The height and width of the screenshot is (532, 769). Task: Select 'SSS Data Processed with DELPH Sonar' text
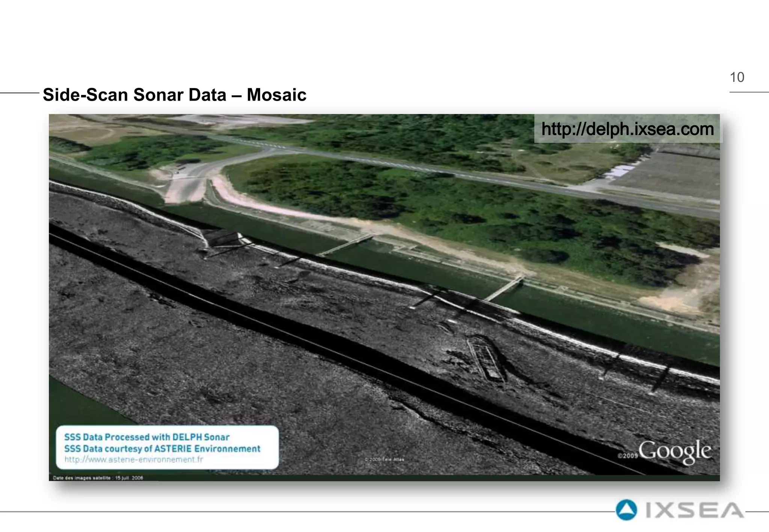click(146, 437)
